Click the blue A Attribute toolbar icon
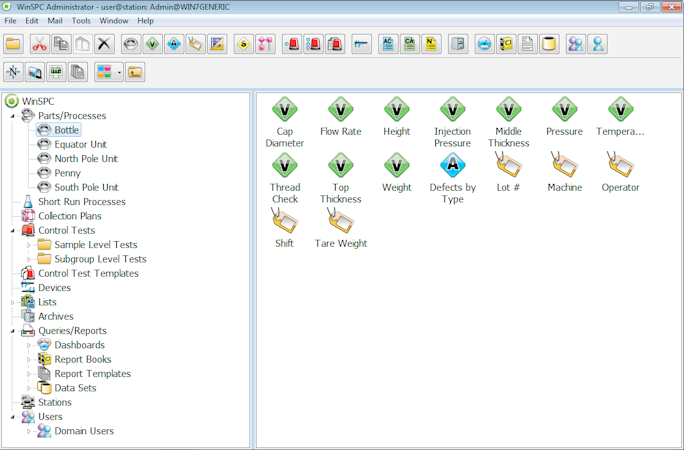This screenshot has width=684, height=450. (x=174, y=44)
